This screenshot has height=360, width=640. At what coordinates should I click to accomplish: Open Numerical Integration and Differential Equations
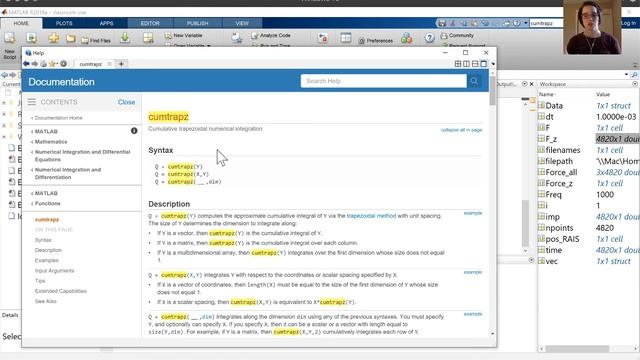[x=82, y=156]
